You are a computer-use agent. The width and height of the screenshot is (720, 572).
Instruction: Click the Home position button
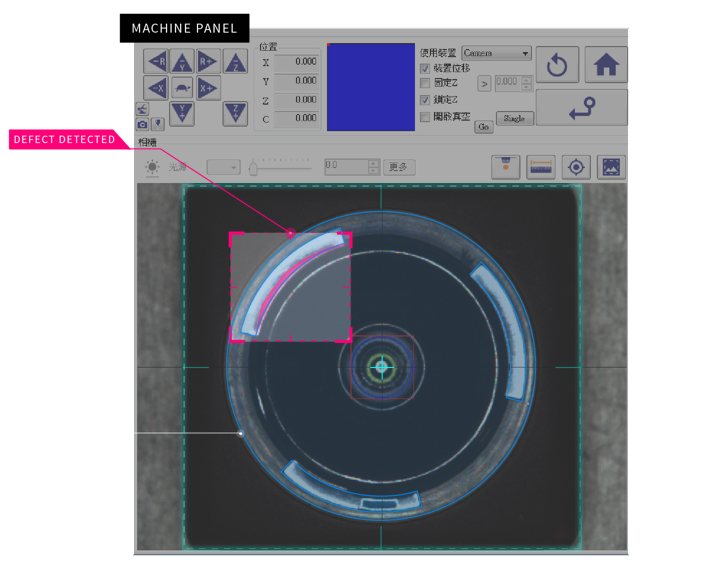click(605, 65)
